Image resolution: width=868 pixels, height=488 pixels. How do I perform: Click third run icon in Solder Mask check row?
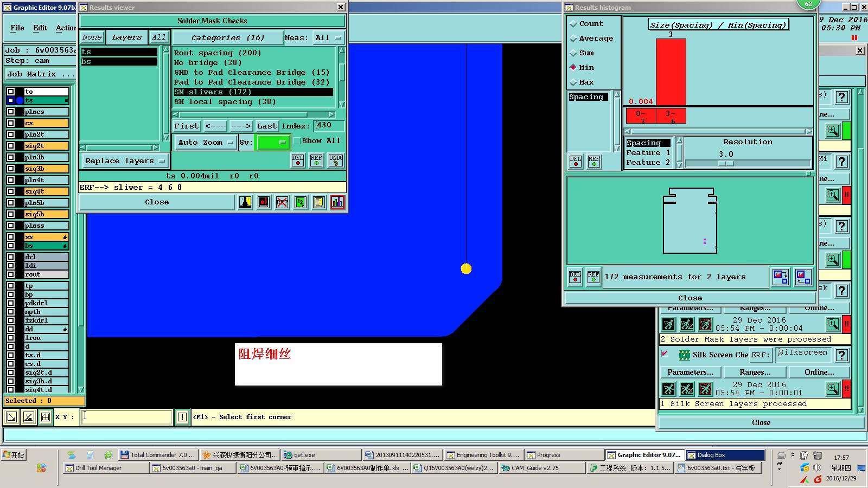pyautogui.click(x=705, y=325)
